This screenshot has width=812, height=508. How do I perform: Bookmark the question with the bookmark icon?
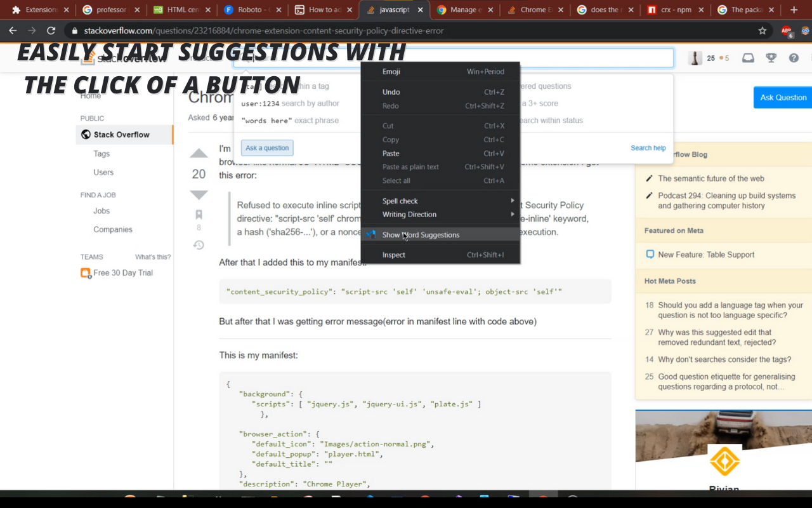click(x=199, y=215)
